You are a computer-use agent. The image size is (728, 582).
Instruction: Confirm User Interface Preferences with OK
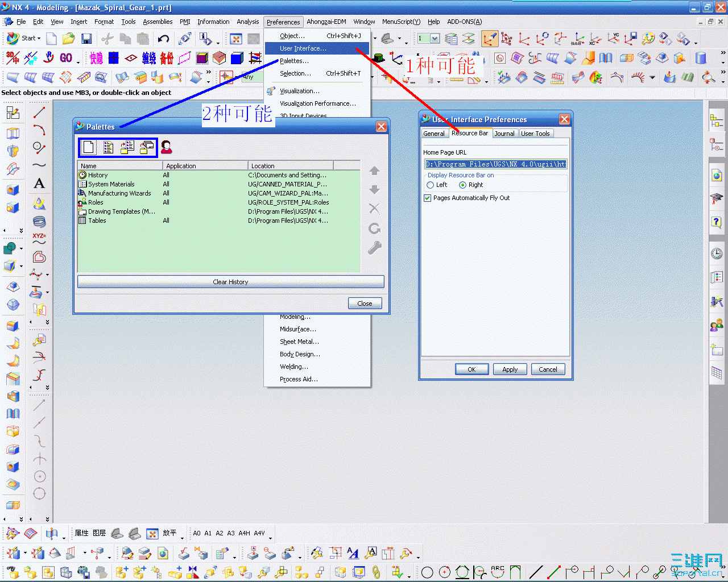[x=471, y=369]
